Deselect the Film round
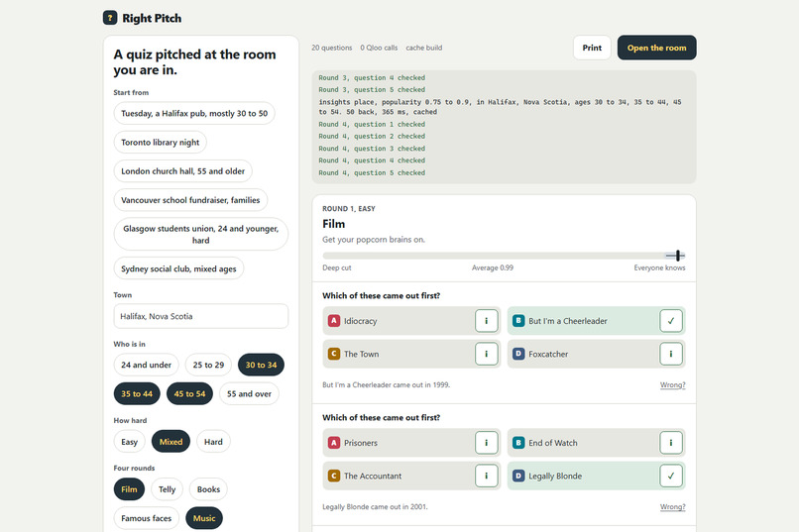Image resolution: width=799 pixels, height=532 pixels. click(129, 489)
